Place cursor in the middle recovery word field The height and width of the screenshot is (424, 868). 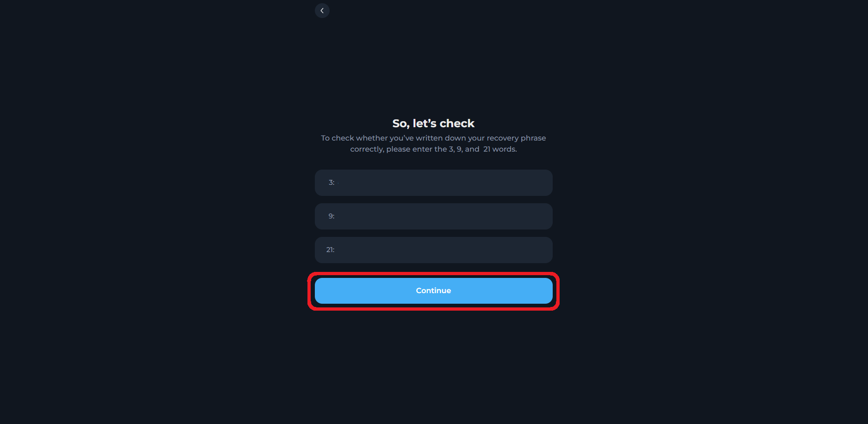pyautogui.click(x=433, y=216)
